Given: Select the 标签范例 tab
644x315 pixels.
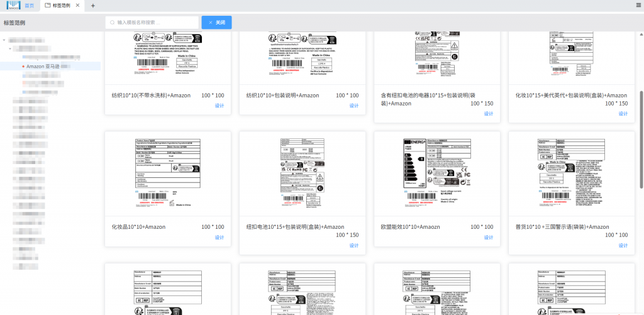Looking at the screenshot, I should 61,6.
